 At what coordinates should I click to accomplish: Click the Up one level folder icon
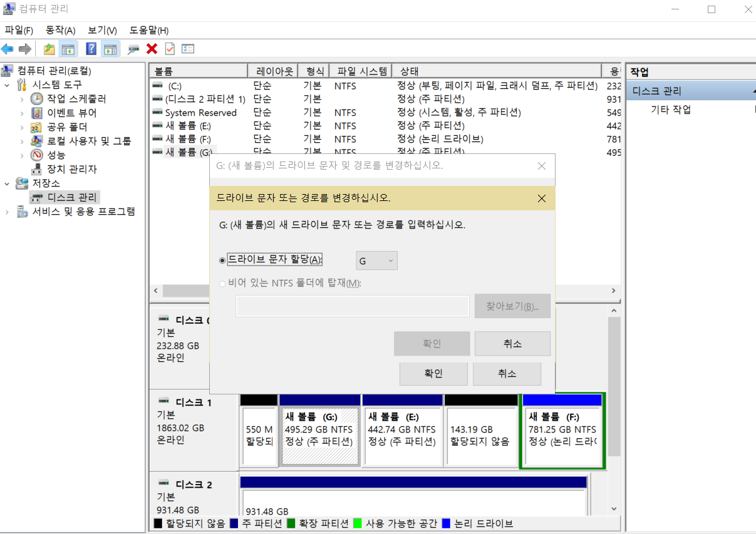coord(49,48)
